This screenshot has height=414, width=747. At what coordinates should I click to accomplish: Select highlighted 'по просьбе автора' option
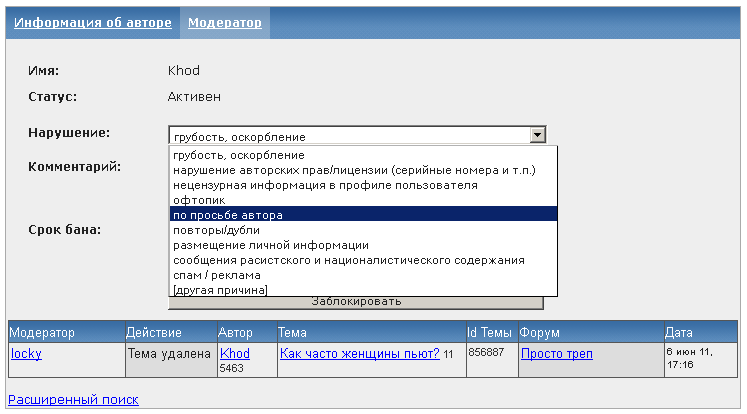tap(228, 215)
